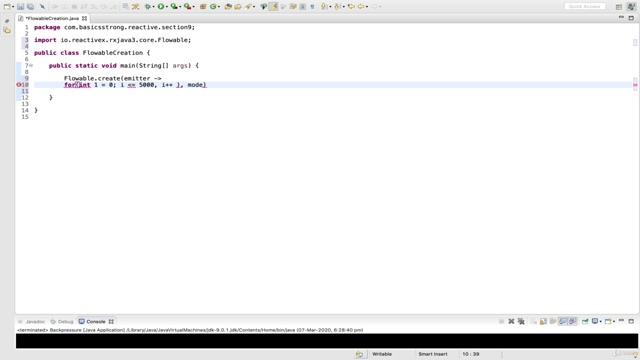Go to Last Edit Location arrow
Image resolution: width=640 pixels, height=360 pixels.
point(351,7)
